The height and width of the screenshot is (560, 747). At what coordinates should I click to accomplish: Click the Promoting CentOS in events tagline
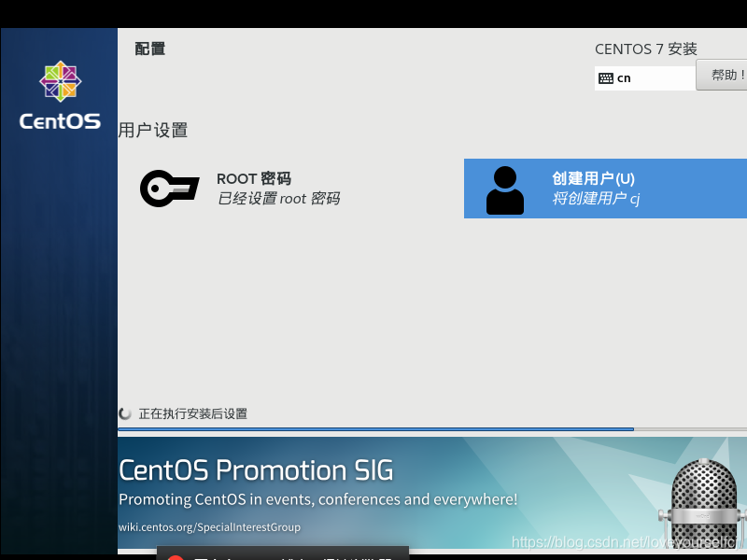317,499
